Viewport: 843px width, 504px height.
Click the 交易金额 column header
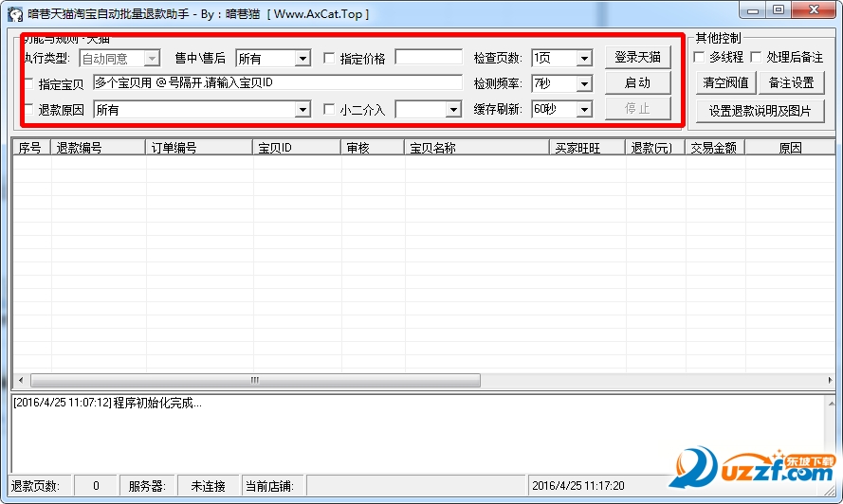click(x=714, y=148)
